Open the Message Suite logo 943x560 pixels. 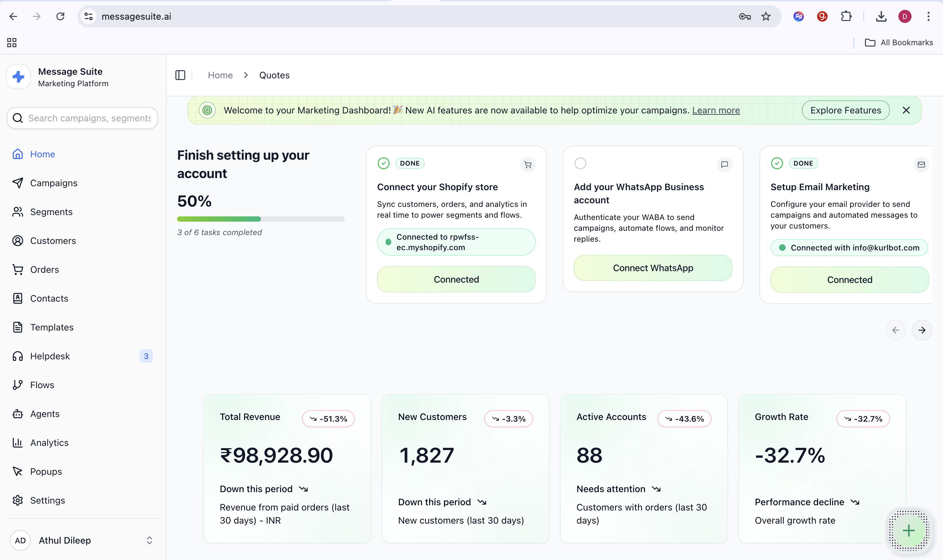18,77
